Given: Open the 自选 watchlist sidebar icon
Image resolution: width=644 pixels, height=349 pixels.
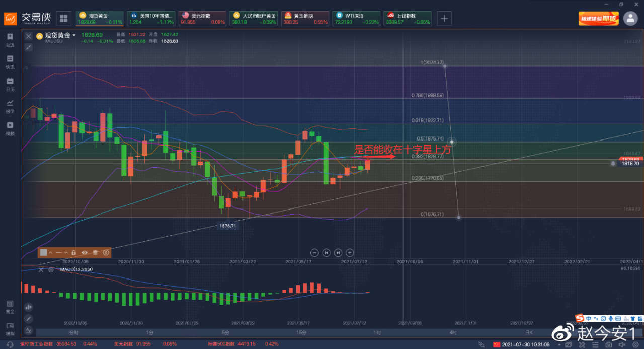Looking at the screenshot, I should 10,39.
